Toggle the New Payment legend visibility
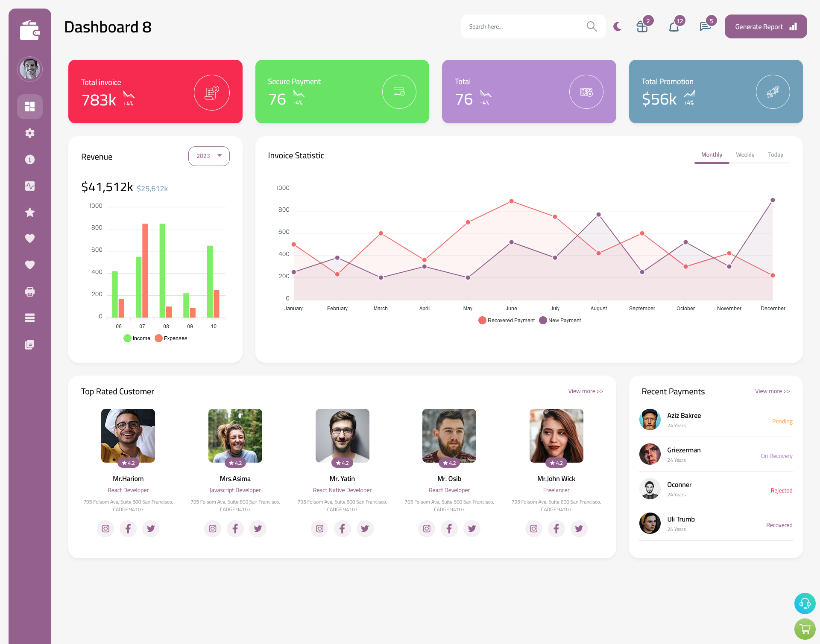The height and width of the screenshot is (644, 820). click(559, 321)
